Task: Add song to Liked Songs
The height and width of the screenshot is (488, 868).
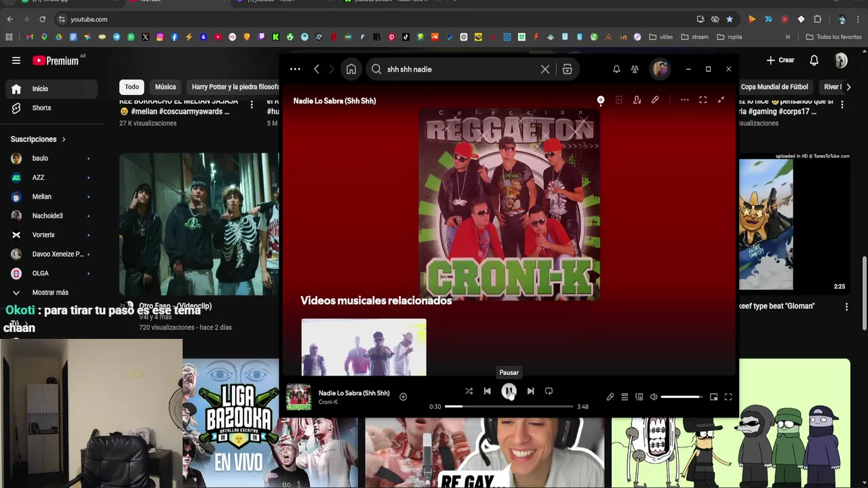Action: (x=403, y=396)
